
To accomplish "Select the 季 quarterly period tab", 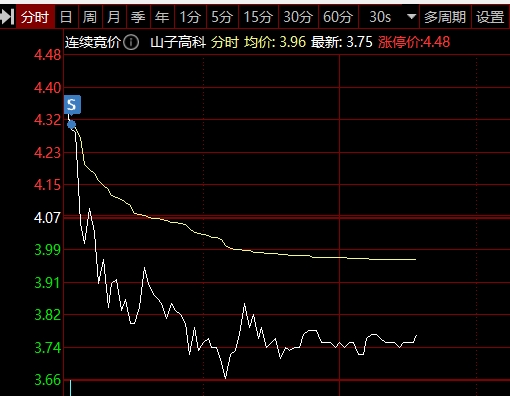I will 138,17.
